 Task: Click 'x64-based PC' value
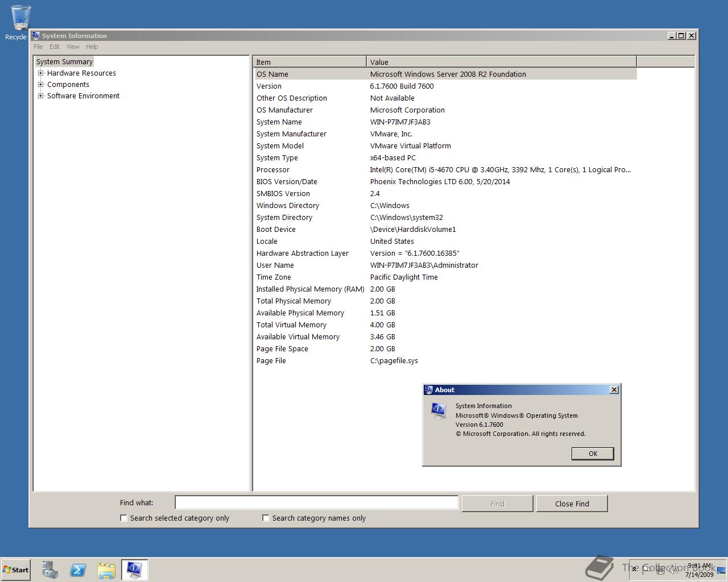(393, 157)
